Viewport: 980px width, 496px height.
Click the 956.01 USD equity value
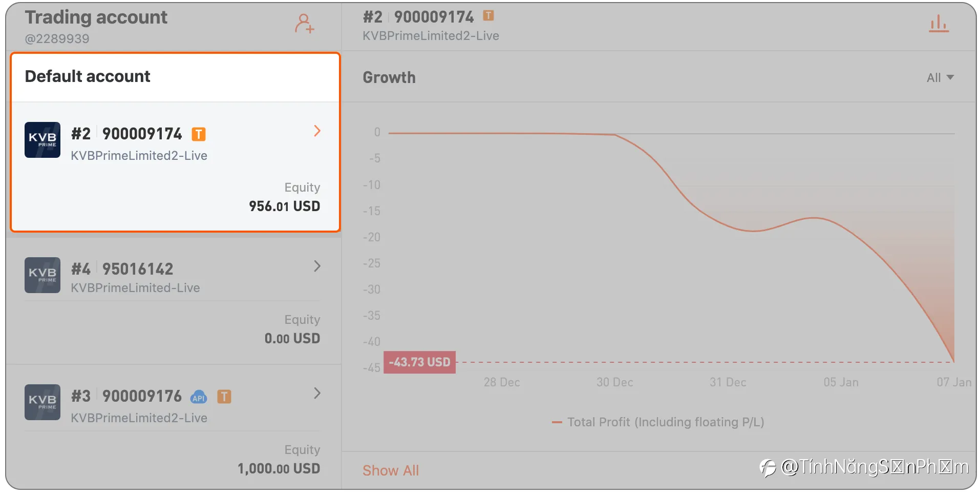tap(284, 206)
